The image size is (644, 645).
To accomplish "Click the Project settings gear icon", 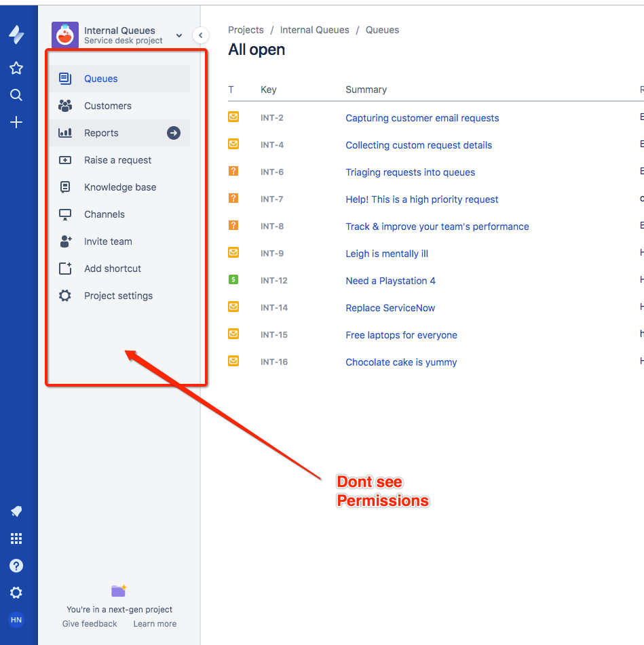I will click(65, 296).
